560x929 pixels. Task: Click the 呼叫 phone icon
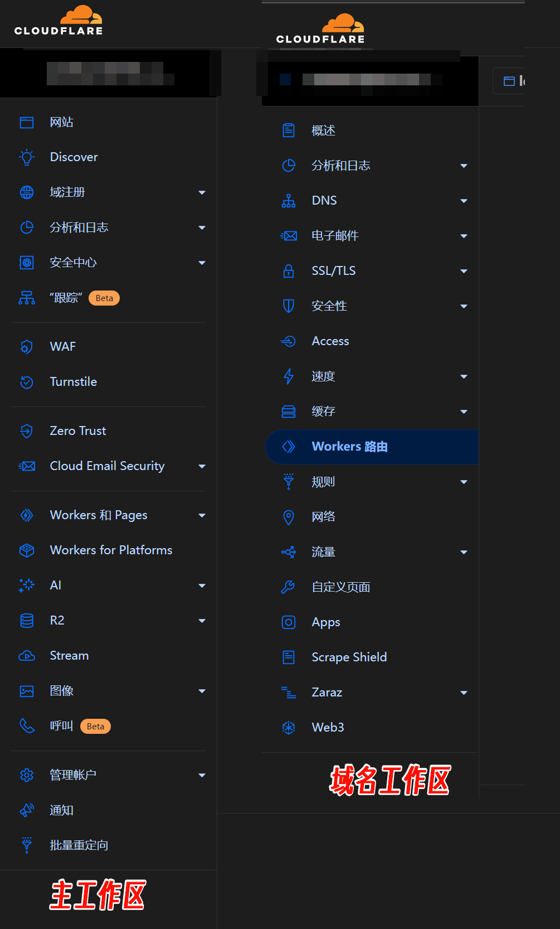coord(27,725)
